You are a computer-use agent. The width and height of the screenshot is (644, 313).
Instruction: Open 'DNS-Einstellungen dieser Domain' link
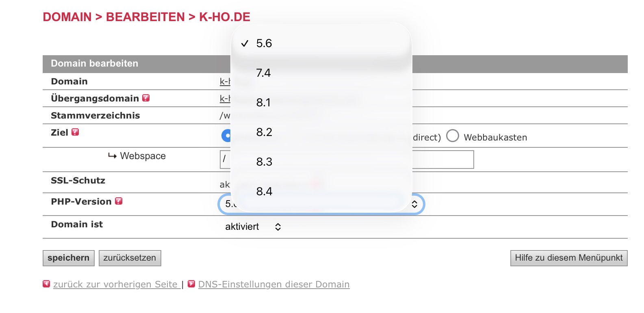[273, 285]
